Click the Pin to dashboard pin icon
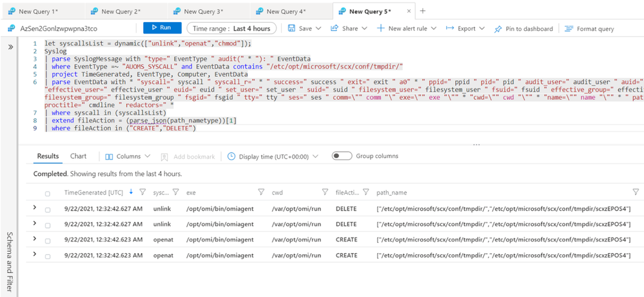 [x=498, y=29]
